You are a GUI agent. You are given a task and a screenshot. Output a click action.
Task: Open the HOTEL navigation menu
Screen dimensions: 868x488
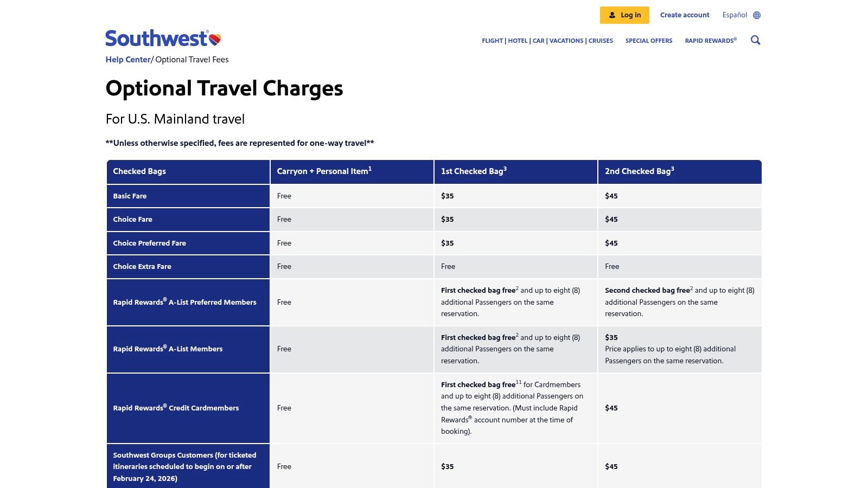(x=518, y=40)
